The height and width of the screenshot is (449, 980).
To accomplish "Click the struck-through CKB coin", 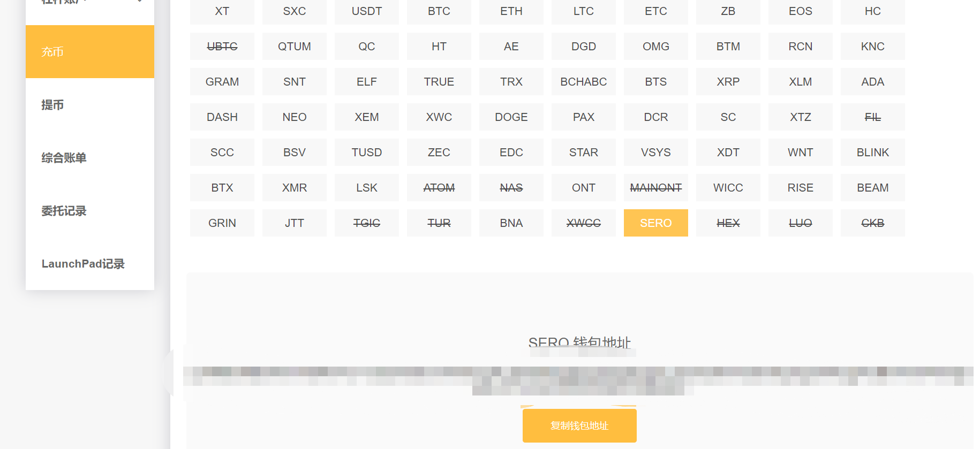I will [873, 223].
